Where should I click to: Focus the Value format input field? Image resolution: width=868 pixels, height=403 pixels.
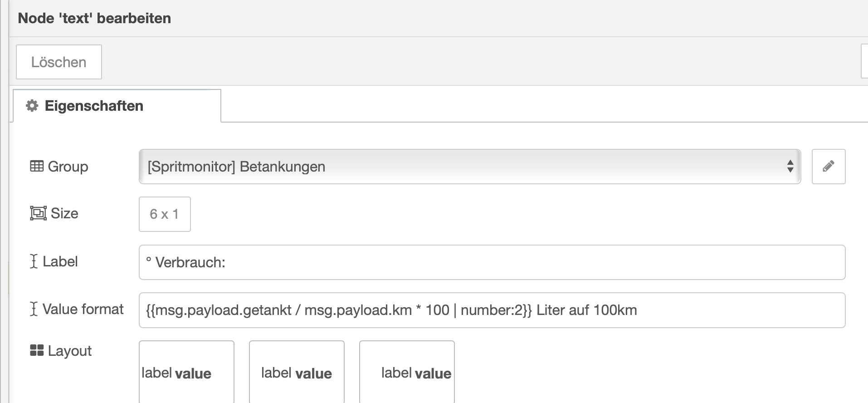492,310
